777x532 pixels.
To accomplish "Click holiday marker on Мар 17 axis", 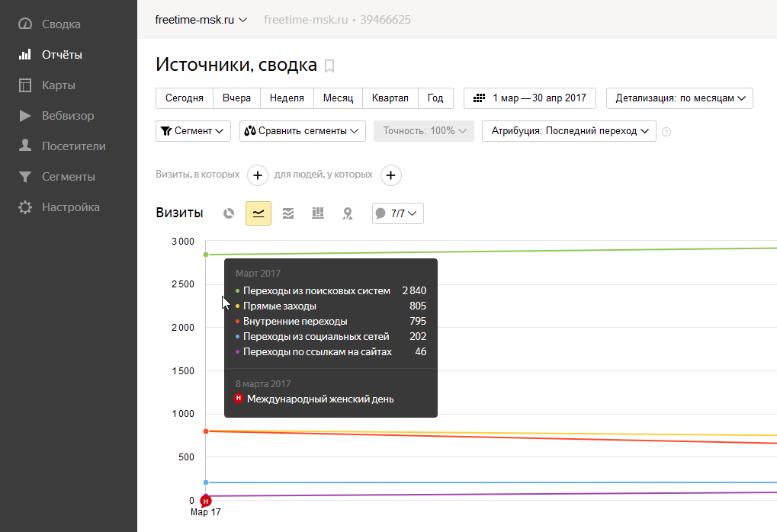I will (x=206, y=501).
